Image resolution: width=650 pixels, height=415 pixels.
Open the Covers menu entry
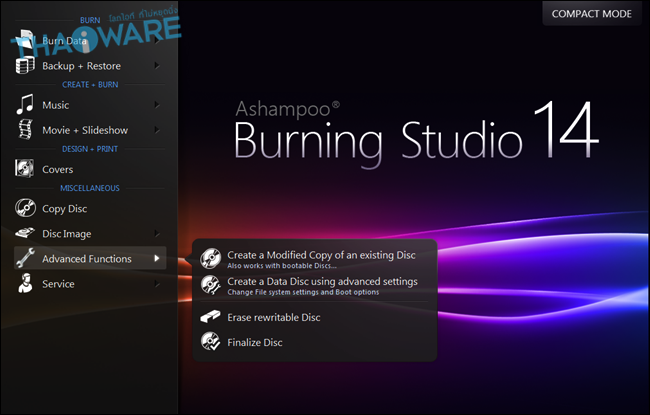coord(90,169)
